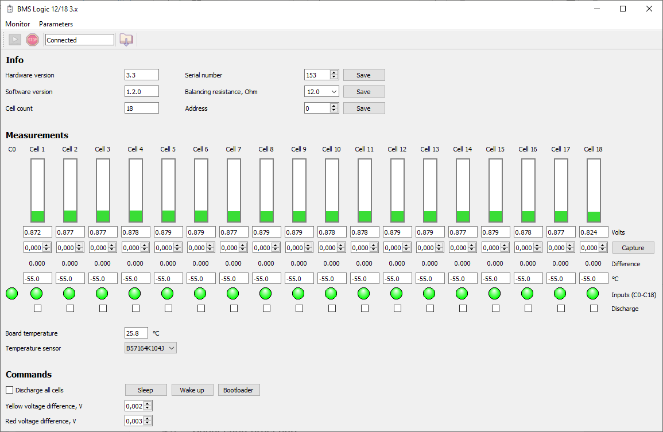The width and height of the screenshot is (663, 432).
Task: Click the Hardware version field
Action: [x=142, y=75]
